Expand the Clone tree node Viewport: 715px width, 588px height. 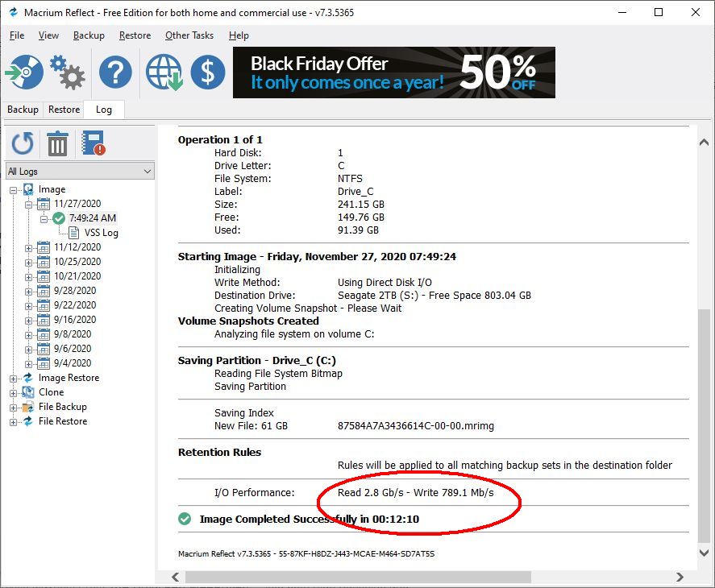tap(14, 393)
